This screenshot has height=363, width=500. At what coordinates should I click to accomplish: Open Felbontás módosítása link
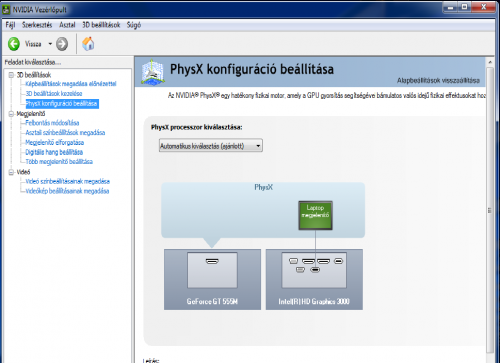(x=52, y=123)
